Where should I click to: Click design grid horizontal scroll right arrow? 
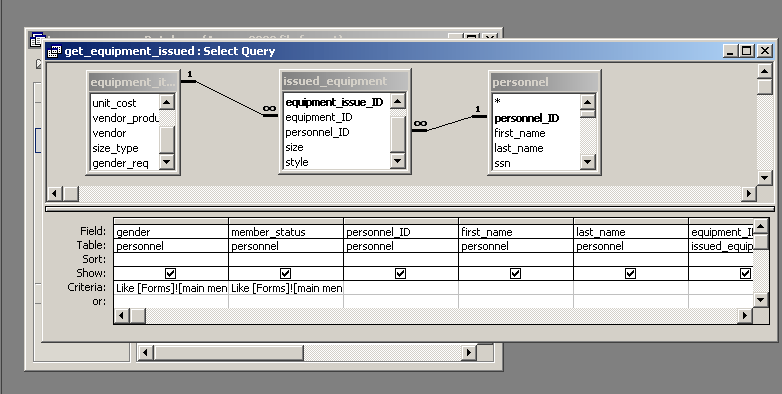coord(745,315)
